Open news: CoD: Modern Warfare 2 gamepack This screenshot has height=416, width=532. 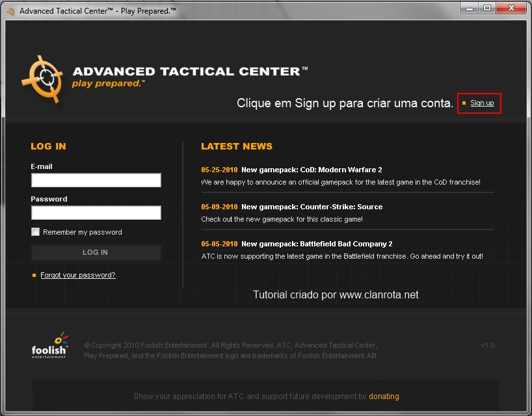click(312, 170)
